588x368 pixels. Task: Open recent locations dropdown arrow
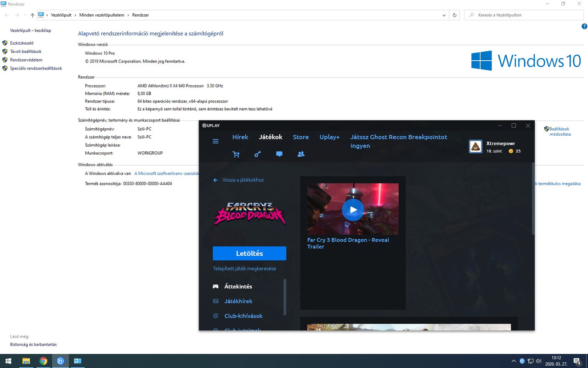pyautogui.click(x=25, y=15)
